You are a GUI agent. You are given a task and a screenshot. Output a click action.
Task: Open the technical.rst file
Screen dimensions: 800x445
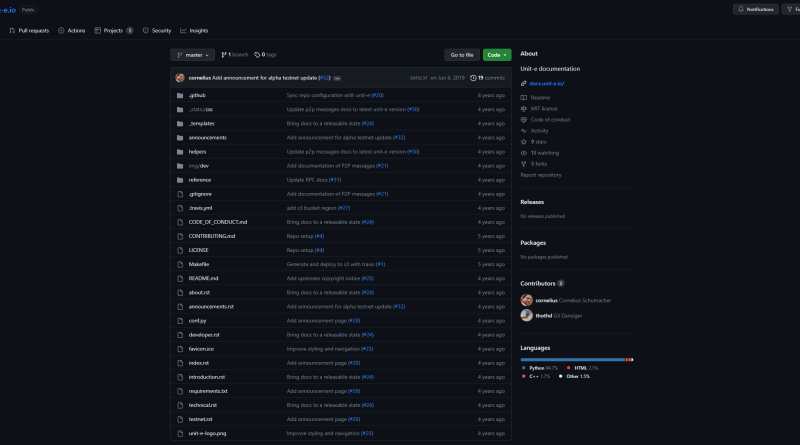pyautogui.click(x=203, y=406)
